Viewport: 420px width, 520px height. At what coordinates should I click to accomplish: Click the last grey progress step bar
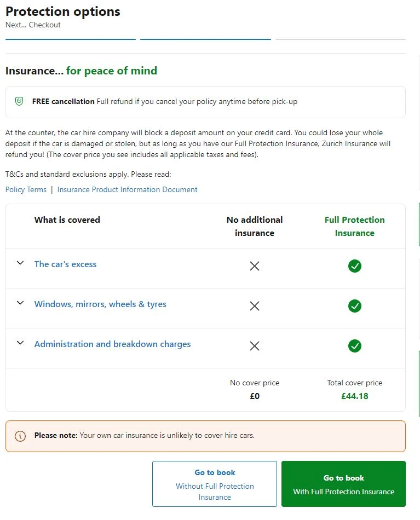click(x=340, y=39)
